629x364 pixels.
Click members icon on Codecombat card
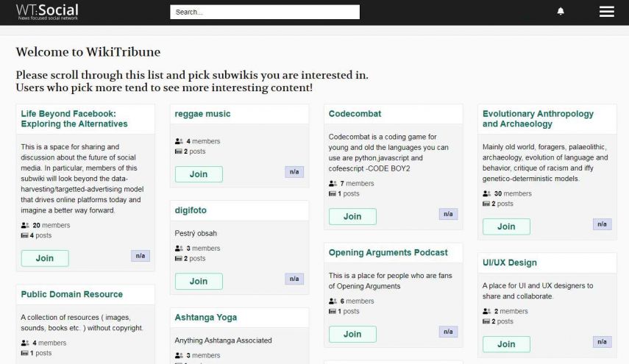[x=333, y=184]
